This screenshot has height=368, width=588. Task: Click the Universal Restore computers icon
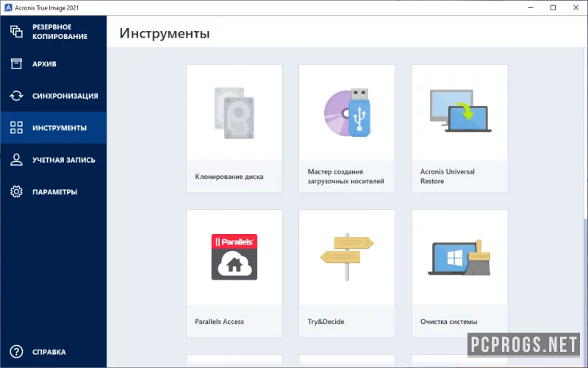click(x=460, y=111)
